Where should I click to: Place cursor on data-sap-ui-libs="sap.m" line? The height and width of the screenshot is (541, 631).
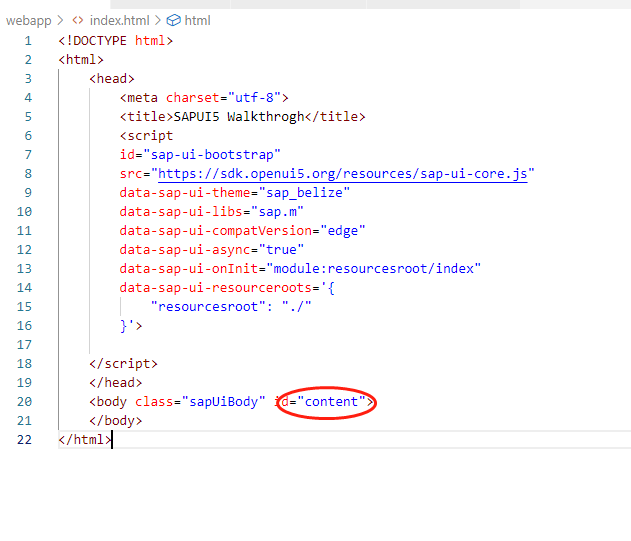212,212
